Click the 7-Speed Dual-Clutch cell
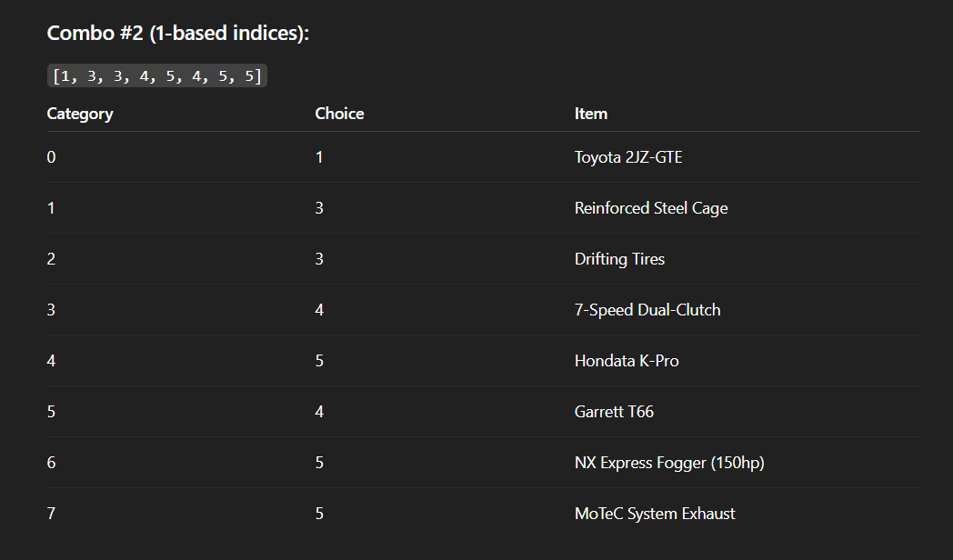This screenshot has height=560, width=953. pos(647,310)
